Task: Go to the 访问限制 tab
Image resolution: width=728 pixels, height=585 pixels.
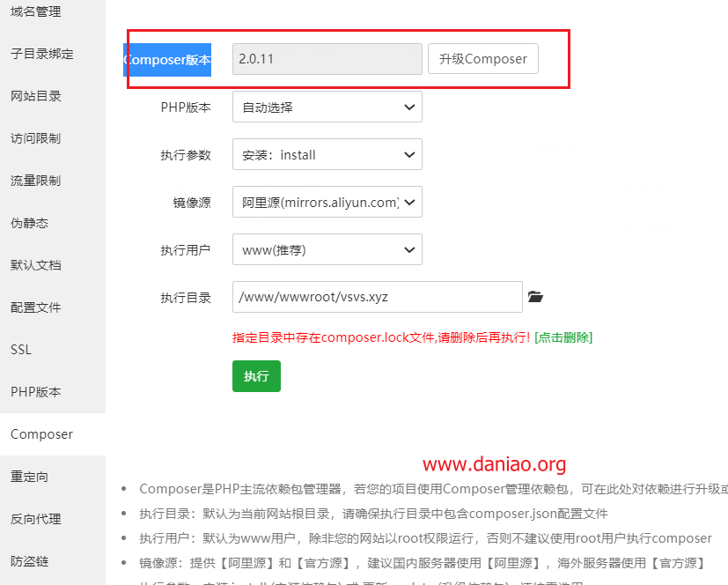Action: click(36, 138)
